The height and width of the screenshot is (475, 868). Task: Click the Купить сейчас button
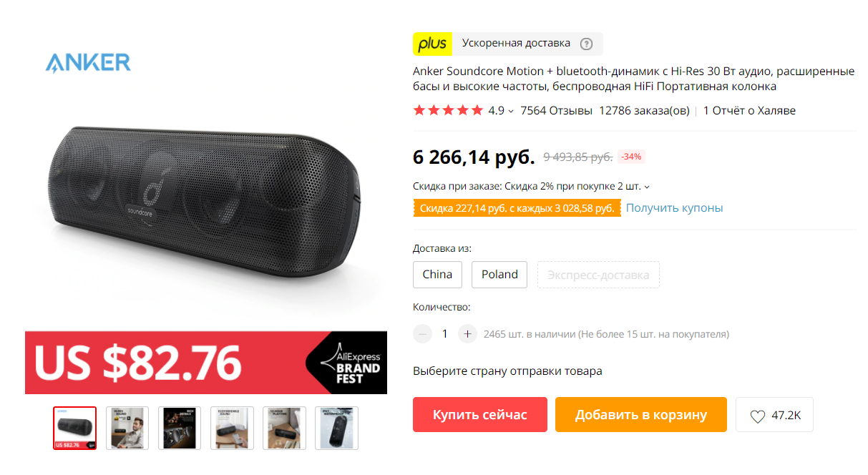480,415
